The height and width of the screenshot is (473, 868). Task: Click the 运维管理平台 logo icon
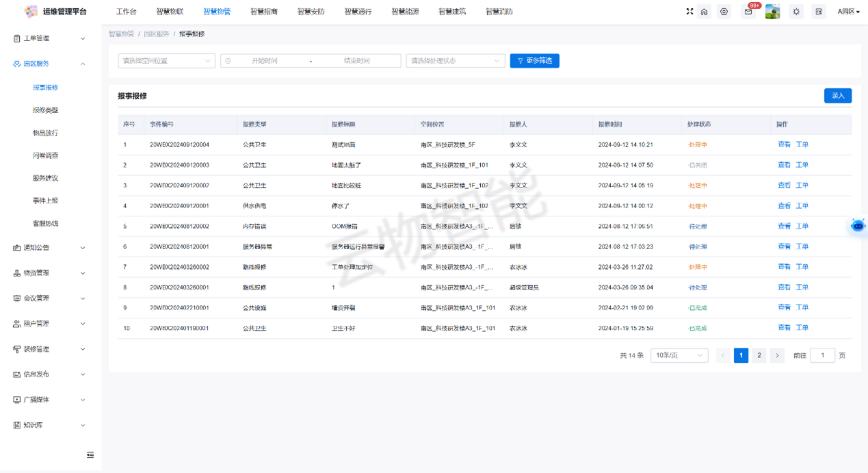pyautogui.click(x=31, y=12)
